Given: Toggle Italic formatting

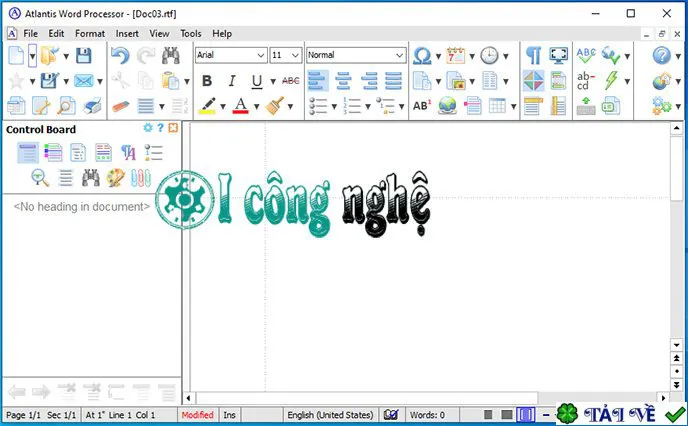Looking at the screenshot, I should (x=232, y=81).
